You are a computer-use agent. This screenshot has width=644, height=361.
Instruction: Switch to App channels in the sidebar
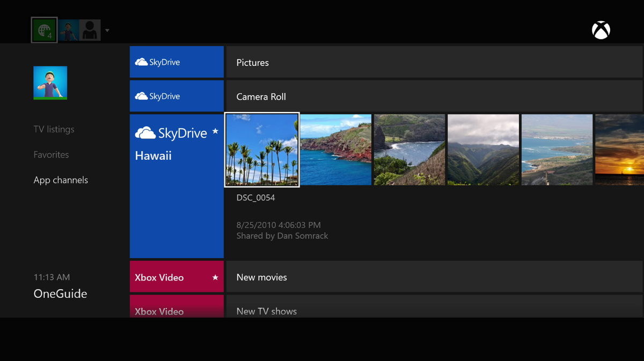point(61,180)
